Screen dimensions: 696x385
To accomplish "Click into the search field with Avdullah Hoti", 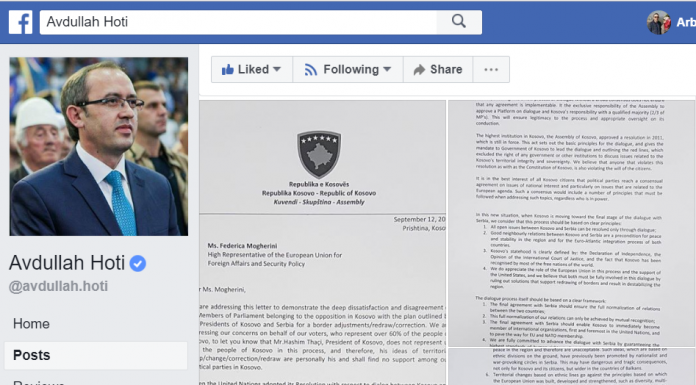I will click(x=238, y=22).
